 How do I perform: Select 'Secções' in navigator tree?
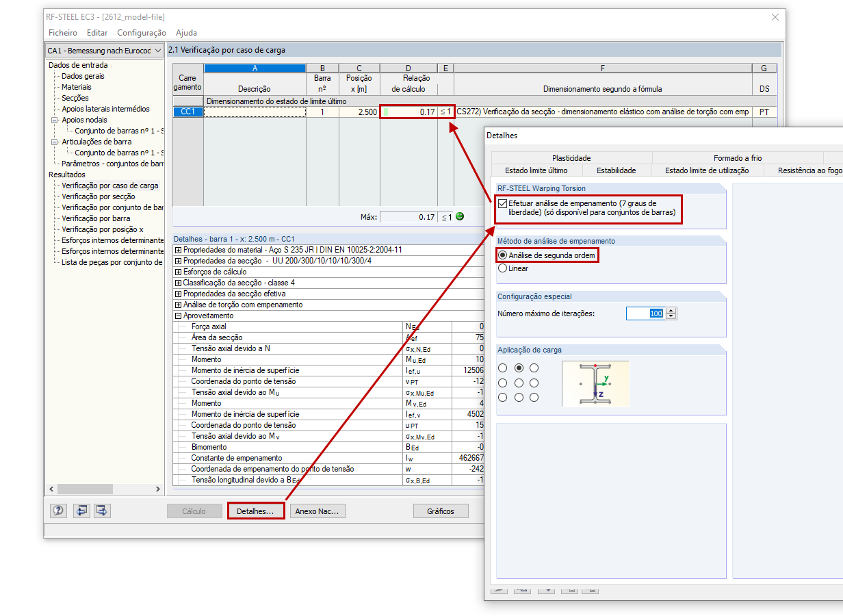pyautogui.click(x=75, y=98)
